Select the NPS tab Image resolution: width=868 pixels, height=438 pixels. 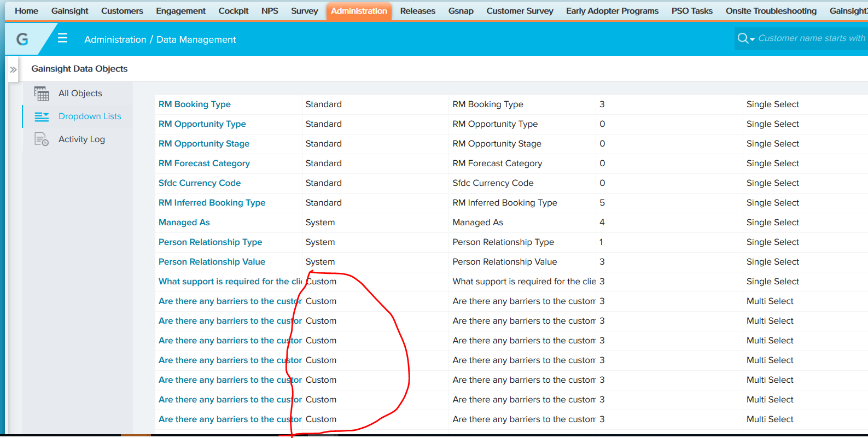pos(270,11)
